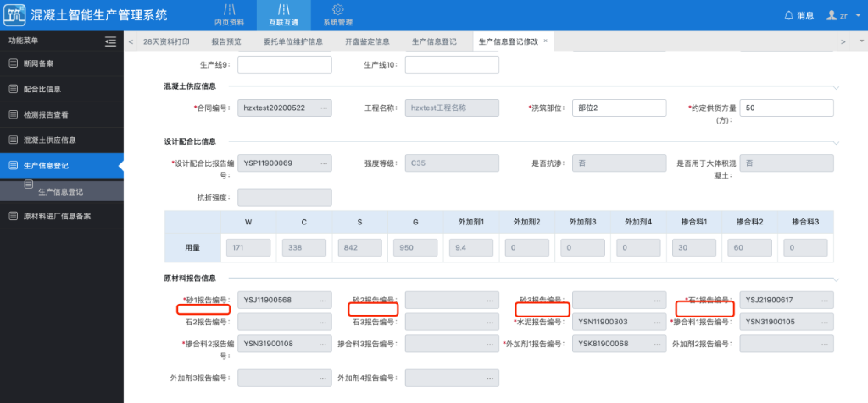This screenshot has height=403, width=868.
Task: Click the 工程名称 field hzxtest工程名称
Action: tap(453, 108)
